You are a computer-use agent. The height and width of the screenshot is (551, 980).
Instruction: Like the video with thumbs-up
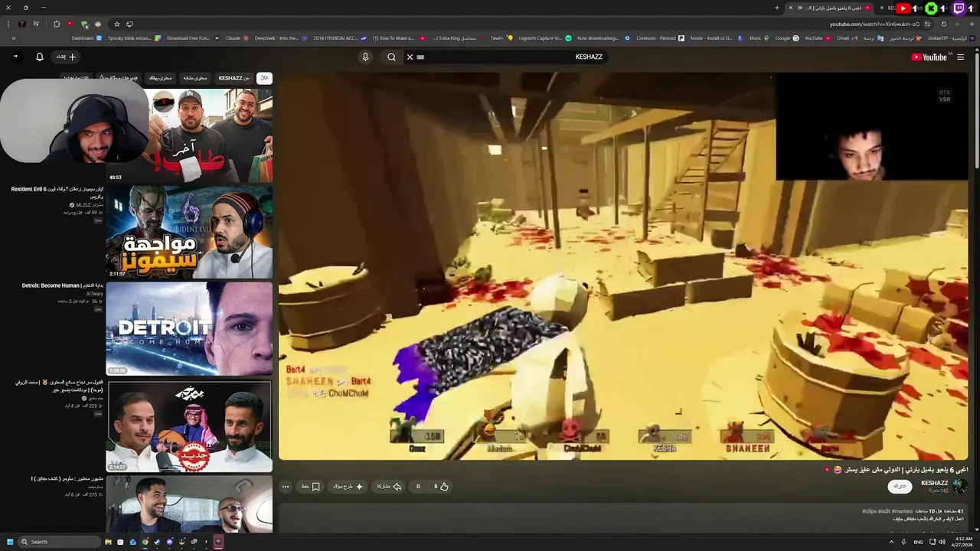point(441,487)
